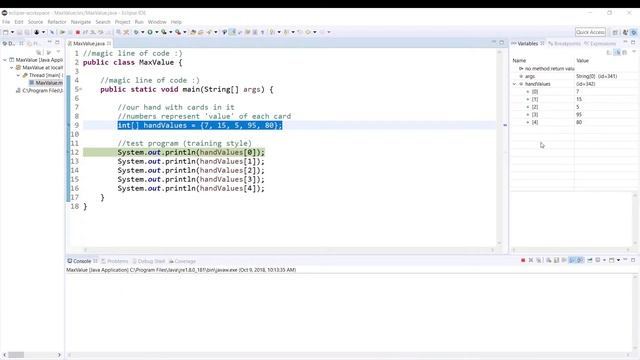Switch to the Java perspective icon
640x360 pixels.
coord(625,32)
